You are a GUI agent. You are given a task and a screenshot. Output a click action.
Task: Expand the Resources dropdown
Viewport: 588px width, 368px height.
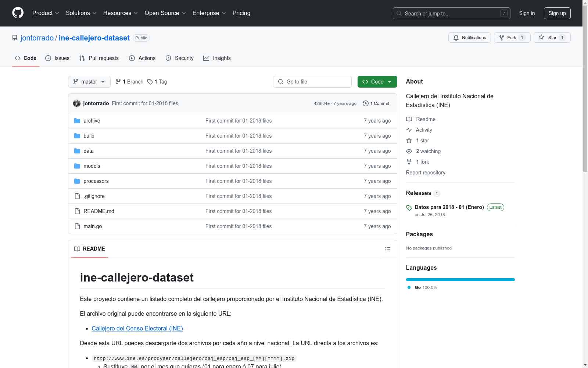tap(120, 13)
